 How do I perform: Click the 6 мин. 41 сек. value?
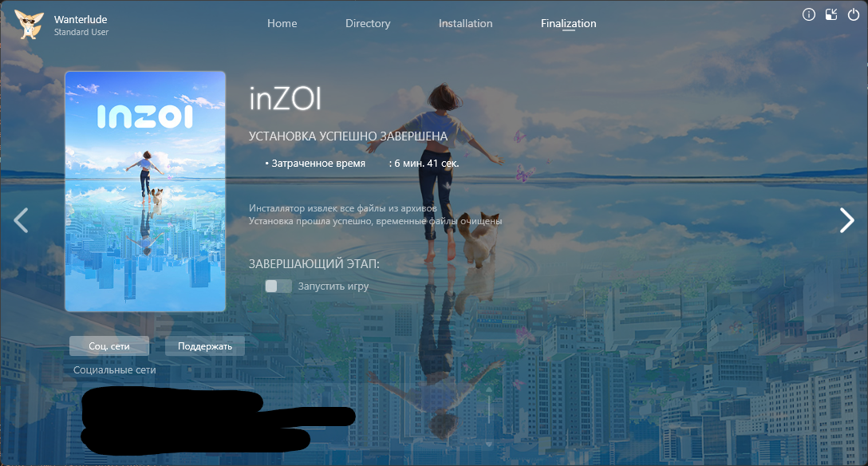427,164
